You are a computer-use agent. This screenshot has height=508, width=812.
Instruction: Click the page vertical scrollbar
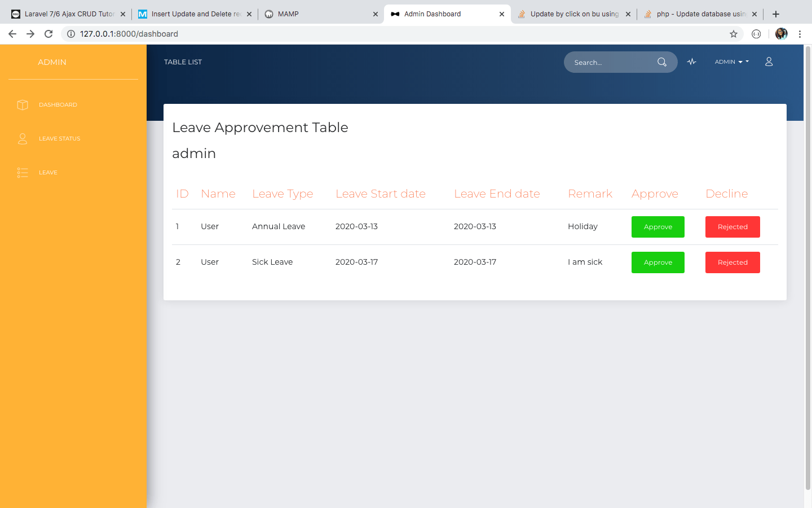(x=808, y=268)
